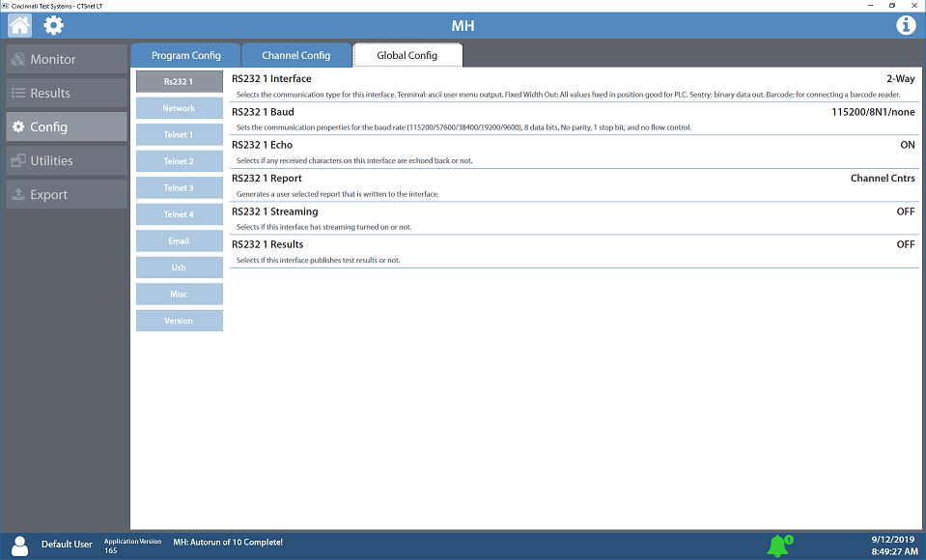This screenshot has width=926, height=560.
Task: Open the Usb settings category
Action: pos(179,267)
